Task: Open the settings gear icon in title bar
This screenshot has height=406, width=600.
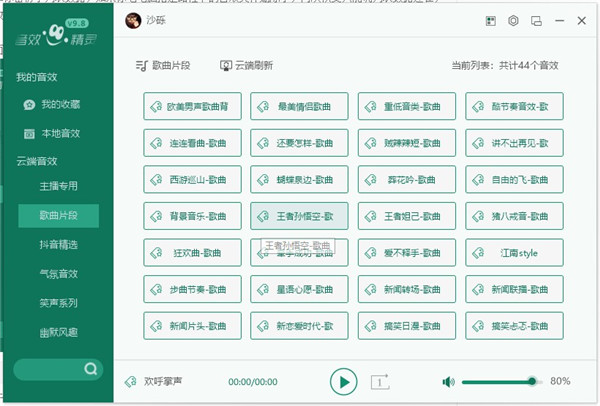Action: (x=513, y=20)
